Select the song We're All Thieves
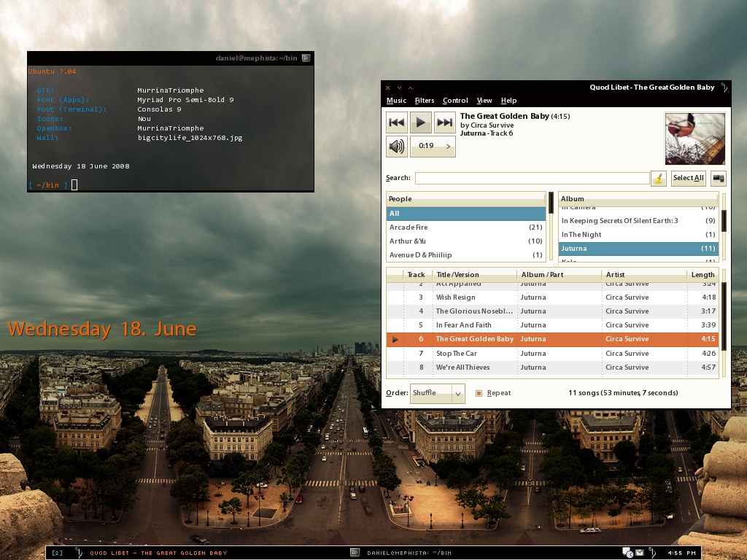Screen dimensions: 747x560 (552, 367)
